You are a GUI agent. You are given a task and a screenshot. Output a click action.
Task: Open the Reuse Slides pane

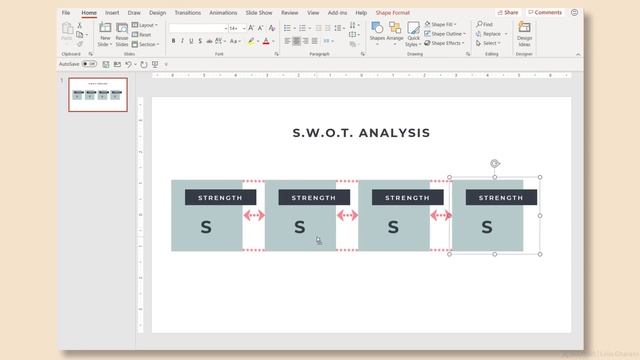pyautogui.click(x=122, y=34)
